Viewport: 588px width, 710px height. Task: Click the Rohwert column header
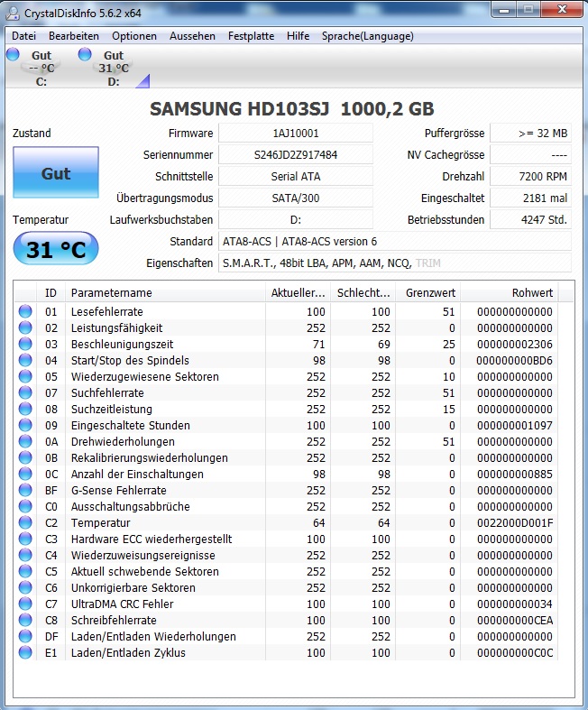pos(510,293)
